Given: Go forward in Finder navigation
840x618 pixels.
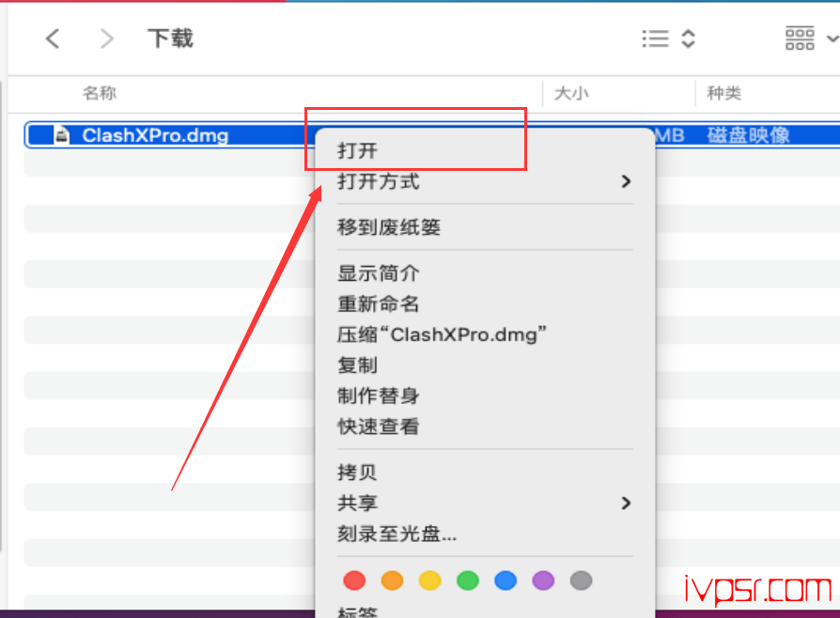Looking at the screenshot, I should [107, 39].
